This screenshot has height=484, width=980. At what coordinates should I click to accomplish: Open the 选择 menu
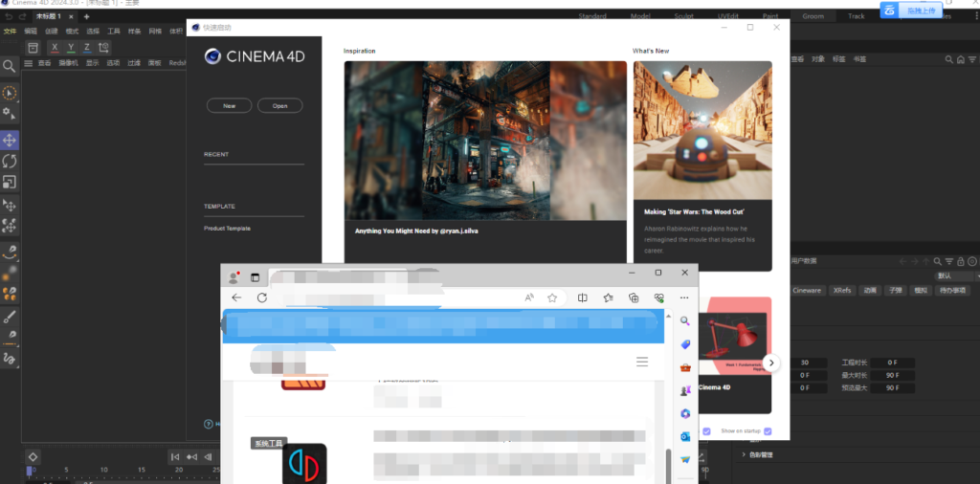[93, 32]
